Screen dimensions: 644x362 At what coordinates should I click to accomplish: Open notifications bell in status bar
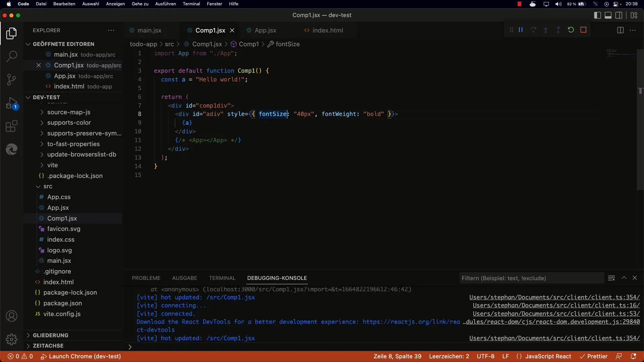[x=633, y=356]
